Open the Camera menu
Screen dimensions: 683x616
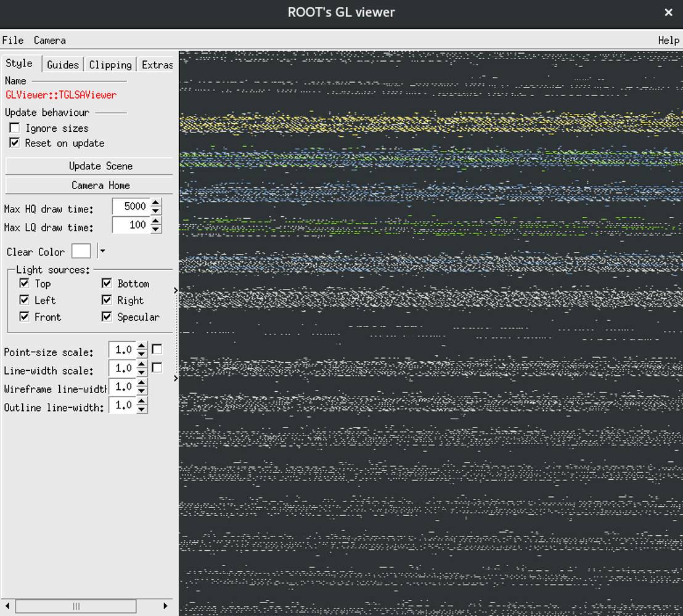click(49, 40)
